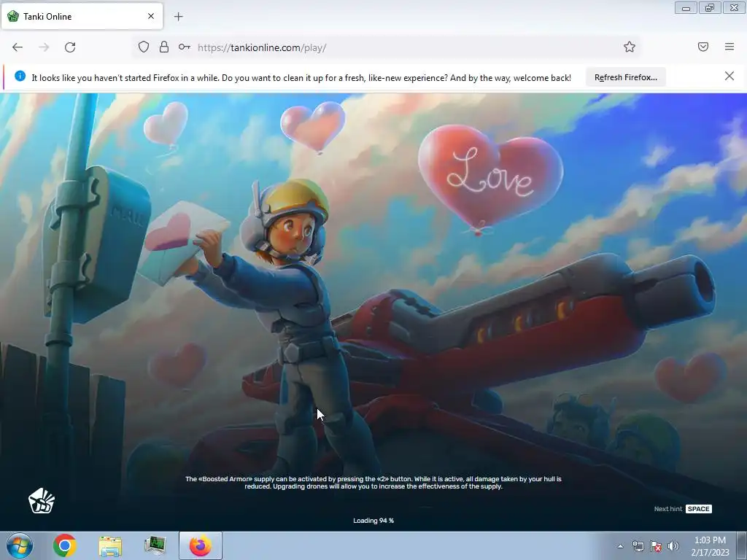Screen dimensions: 747x560
Task: Reload the Tanki Online page
Action: [70, 47]
